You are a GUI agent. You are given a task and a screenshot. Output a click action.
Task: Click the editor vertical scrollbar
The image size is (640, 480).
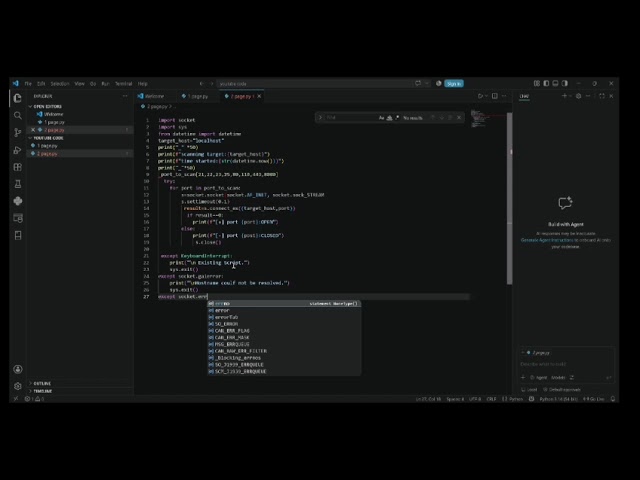pos(509,198)
